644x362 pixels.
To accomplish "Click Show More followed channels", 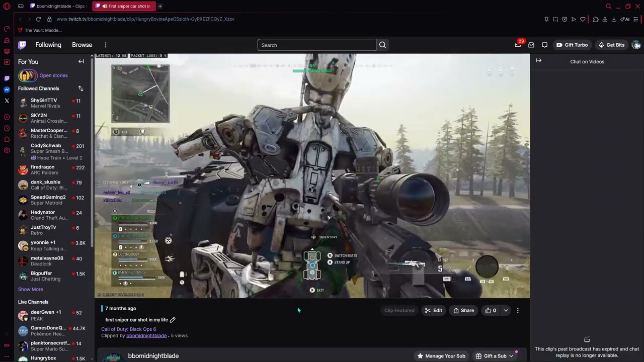I will tap(31, 289).
